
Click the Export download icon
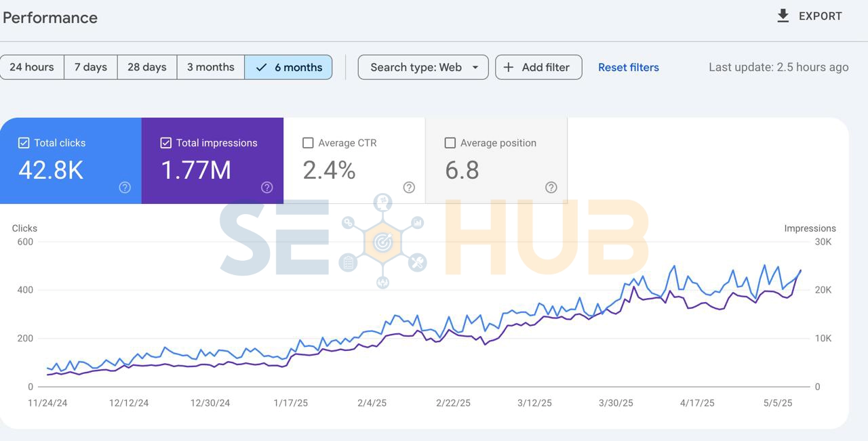click(x=783, y=16)
